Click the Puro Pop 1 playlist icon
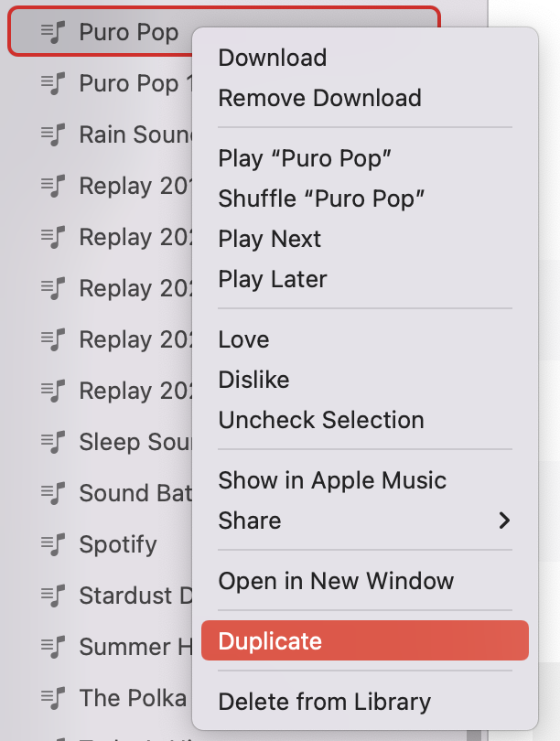 [52, 83]
